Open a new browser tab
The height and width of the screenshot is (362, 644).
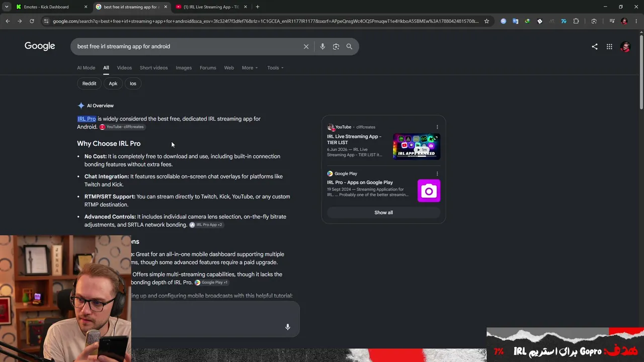point(258,7)
